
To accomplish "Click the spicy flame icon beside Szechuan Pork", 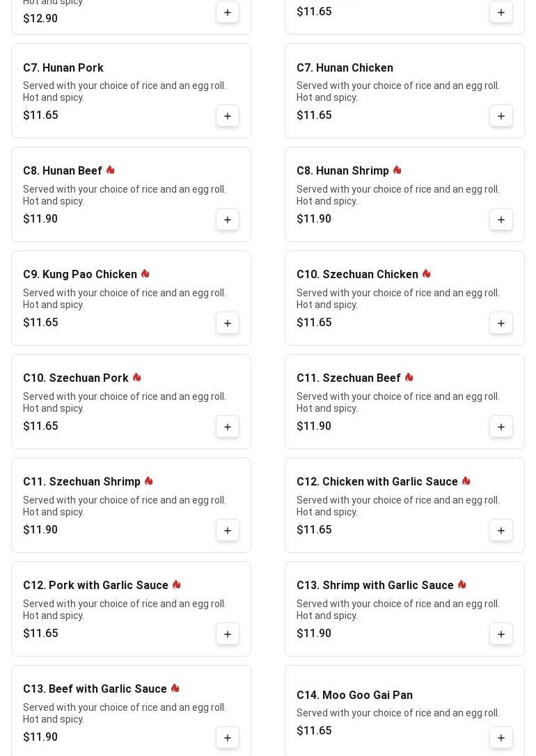I will tap(137, 378).
